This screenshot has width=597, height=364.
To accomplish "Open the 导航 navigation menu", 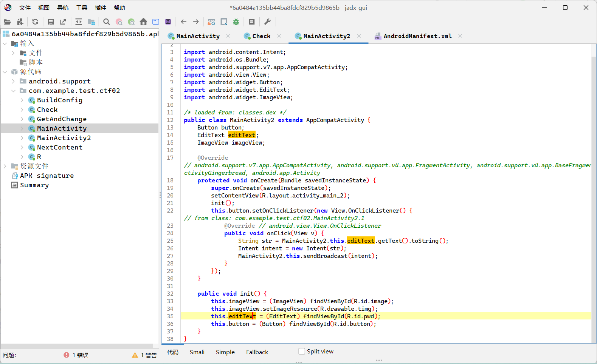I will (x=63, y=8).
